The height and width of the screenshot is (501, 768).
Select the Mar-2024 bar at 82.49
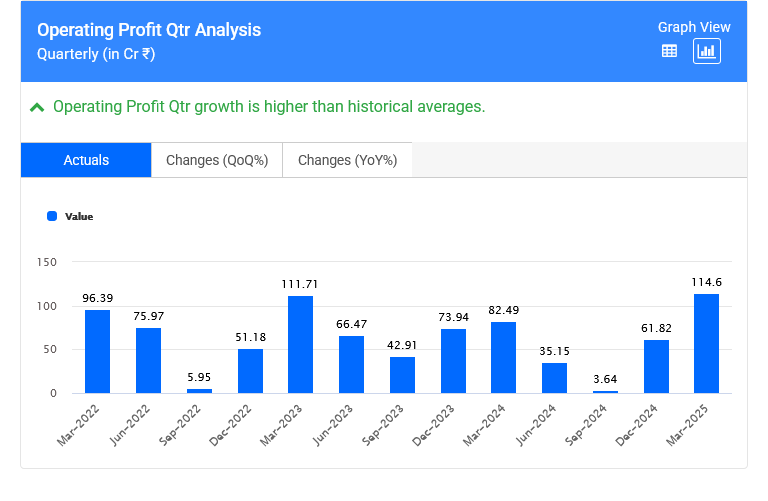click(503, 358)
